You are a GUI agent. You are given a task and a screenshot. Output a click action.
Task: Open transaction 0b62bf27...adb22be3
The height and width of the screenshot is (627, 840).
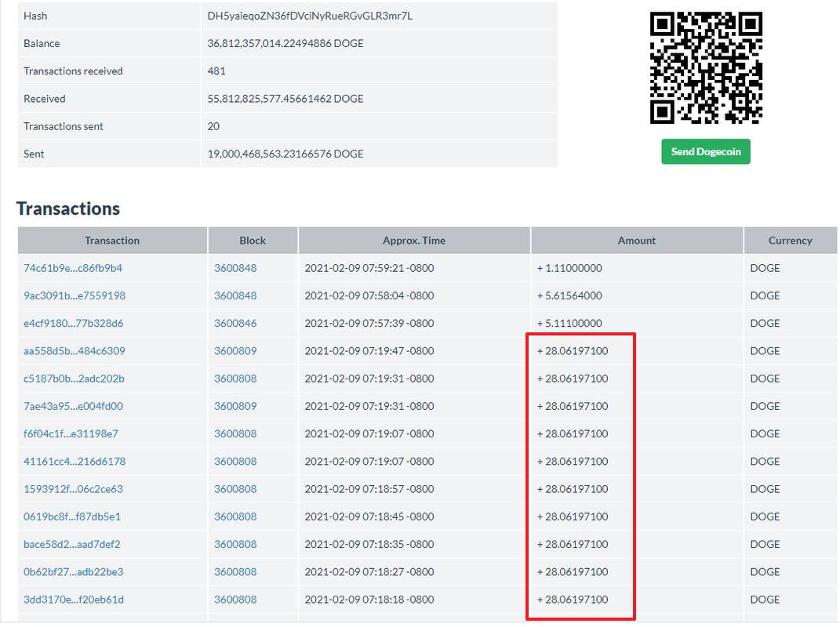pos(74,572)
